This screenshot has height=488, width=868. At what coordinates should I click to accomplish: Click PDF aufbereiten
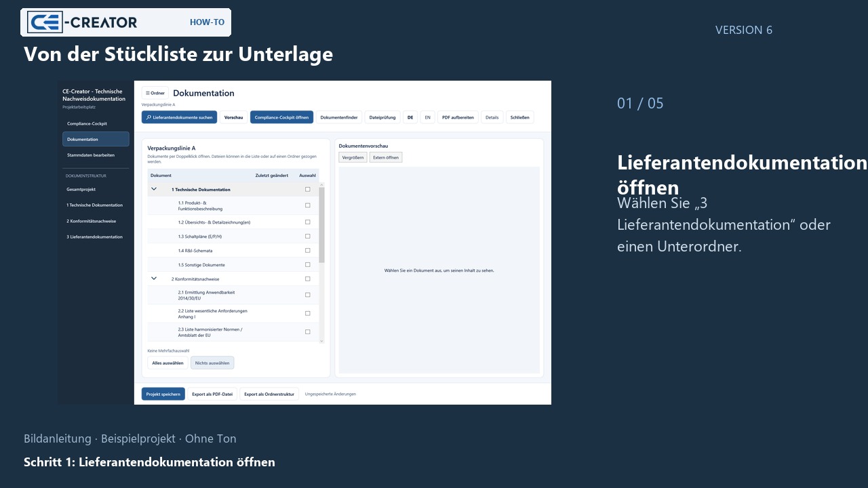[458, 117]
